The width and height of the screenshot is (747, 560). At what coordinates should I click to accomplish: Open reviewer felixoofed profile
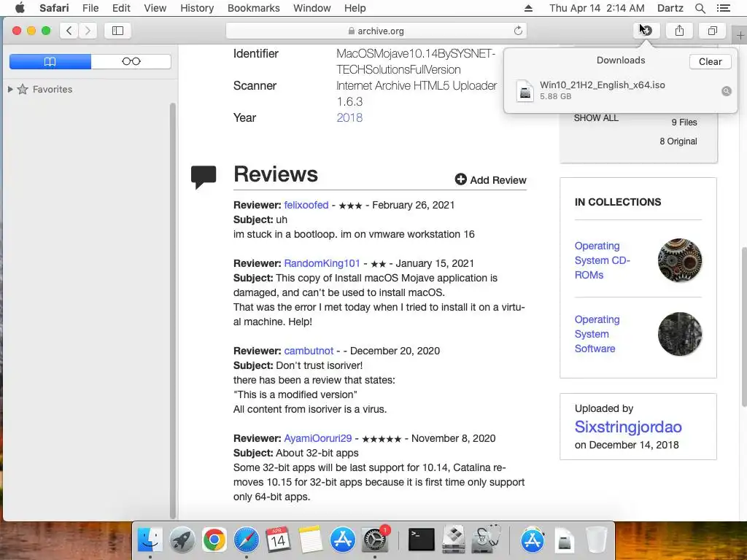click(306, 205)
